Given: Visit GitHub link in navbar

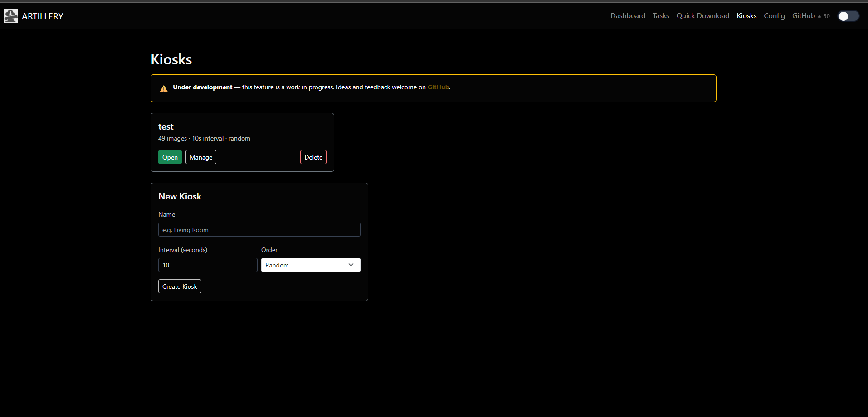Looking at the screenshot, I should [811, 15].
